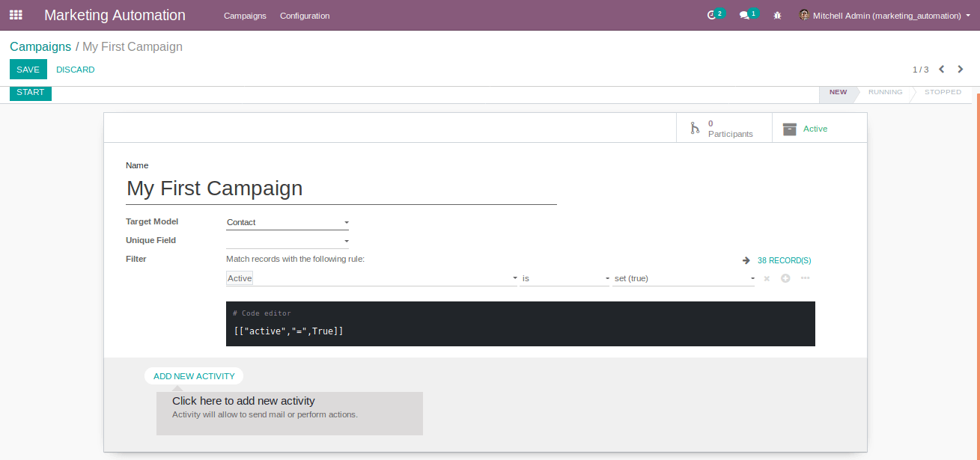Click arrow icon beside 38 RECORD(S)
Screen dimensions: 980x460
[746, 260]
